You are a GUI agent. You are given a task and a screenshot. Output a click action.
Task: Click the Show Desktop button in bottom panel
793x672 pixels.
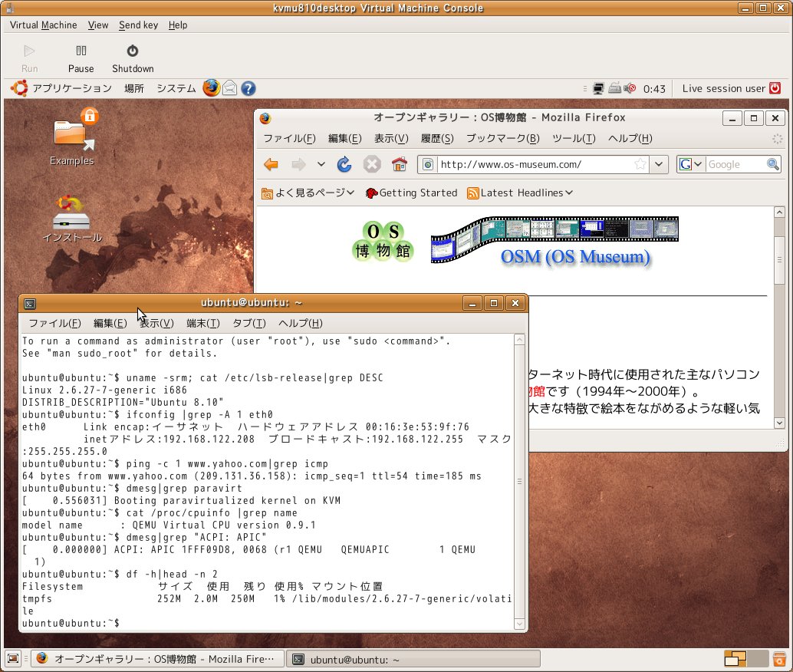pos(13,659)
